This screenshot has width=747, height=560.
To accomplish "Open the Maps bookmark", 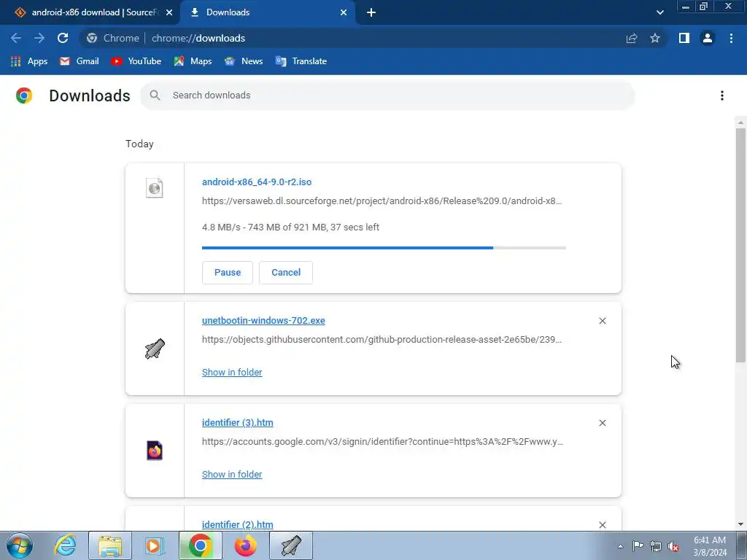I will point(193,61).
